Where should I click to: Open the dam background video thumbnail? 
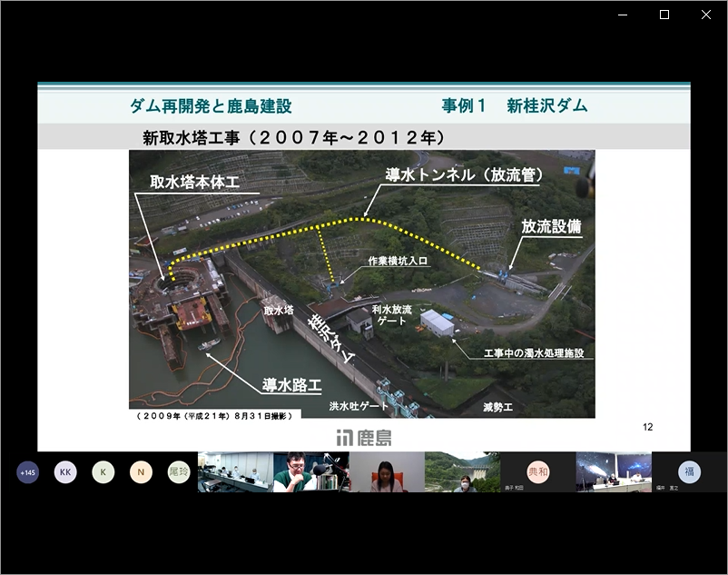click(x=462, y=472)
